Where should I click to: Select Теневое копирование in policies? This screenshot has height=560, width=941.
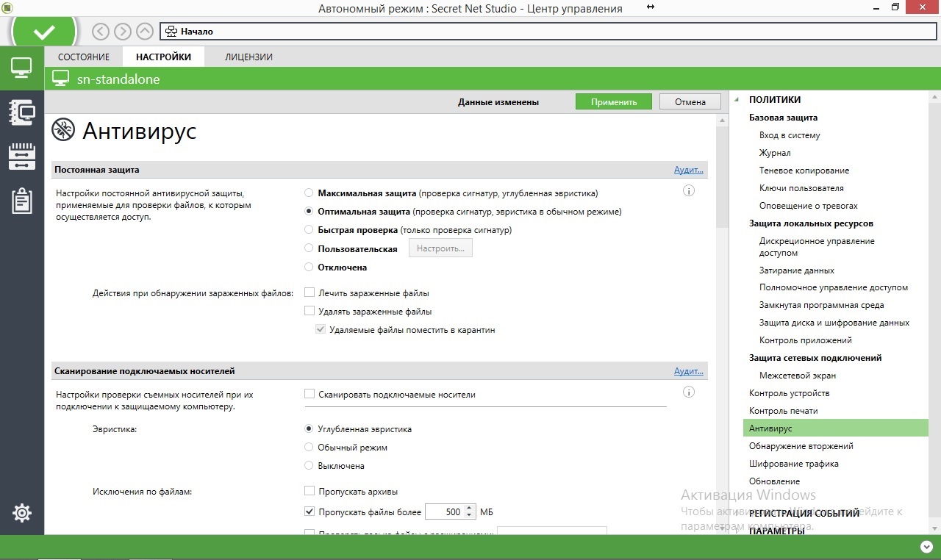804,170
